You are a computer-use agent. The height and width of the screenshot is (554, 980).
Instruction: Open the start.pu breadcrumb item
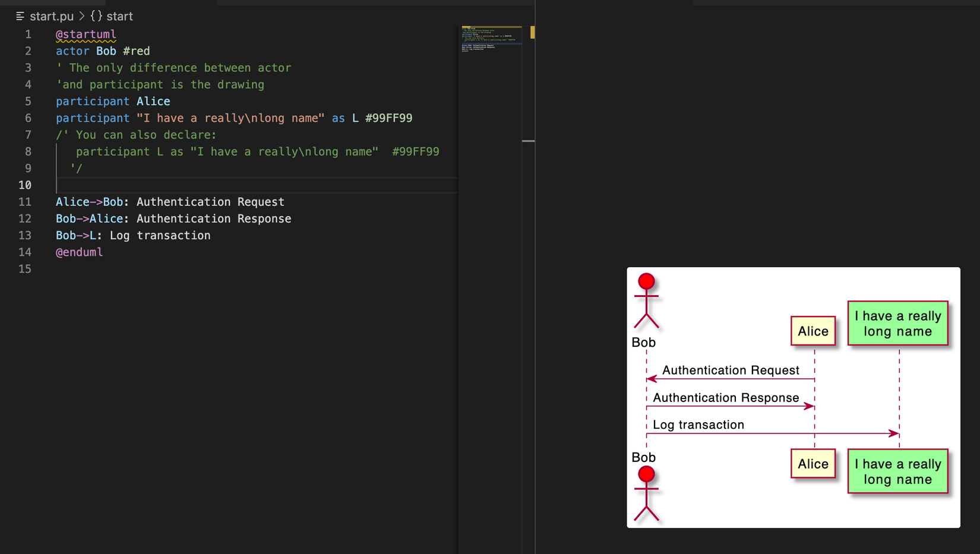click(x=52, y=16)
